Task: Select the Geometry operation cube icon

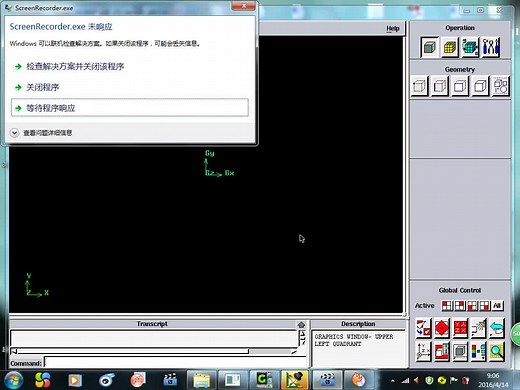Action: click(429, 47)
